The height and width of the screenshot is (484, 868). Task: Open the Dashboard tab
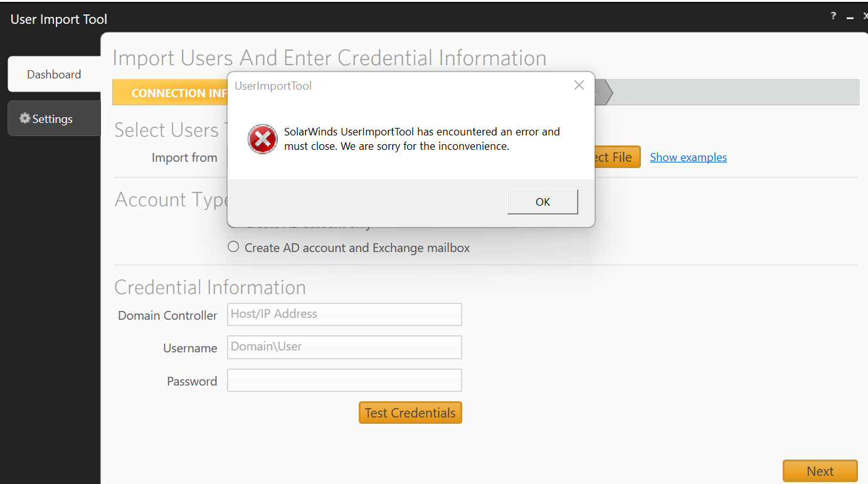[54, 74]
